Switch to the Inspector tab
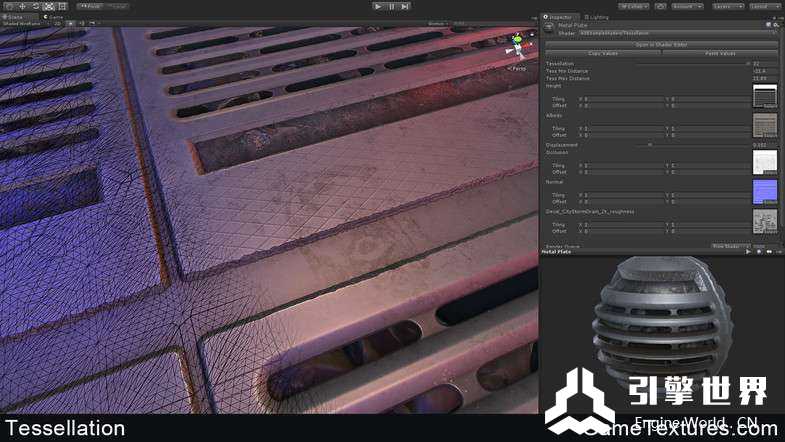The image size is (785, 442). [560, 17]
